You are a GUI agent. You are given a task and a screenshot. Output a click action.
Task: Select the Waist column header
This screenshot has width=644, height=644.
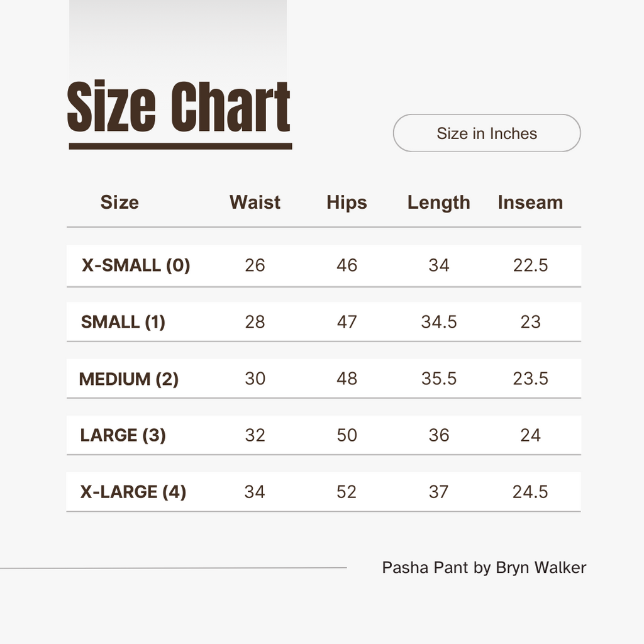click(255, 203)
